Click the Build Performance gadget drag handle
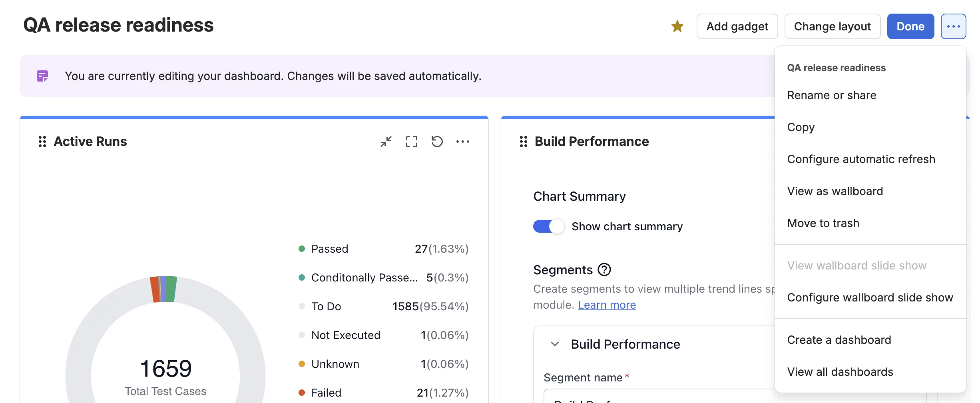This screenshot has width=980, height=403. 524,142
